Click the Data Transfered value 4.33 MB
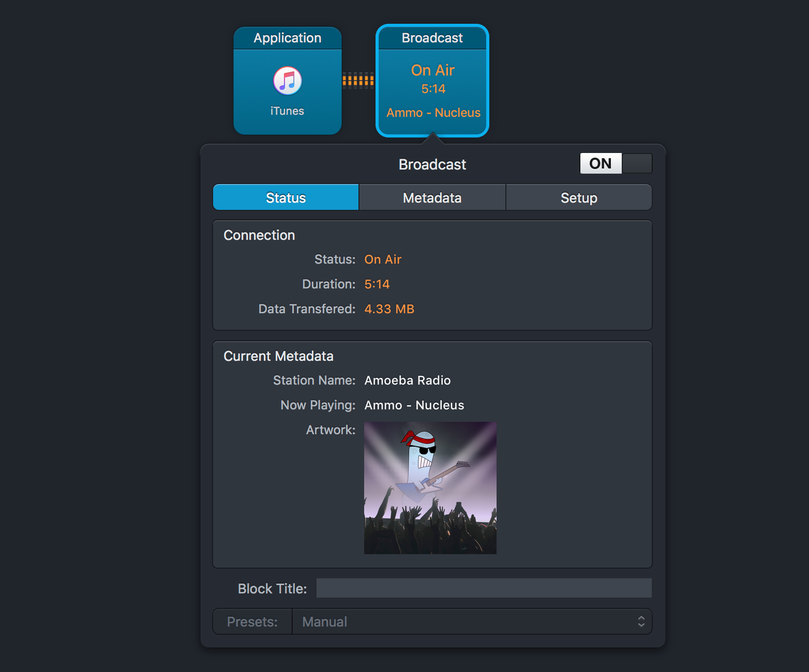809x672 pixels. pyautogui.click(x=389, y=309)
